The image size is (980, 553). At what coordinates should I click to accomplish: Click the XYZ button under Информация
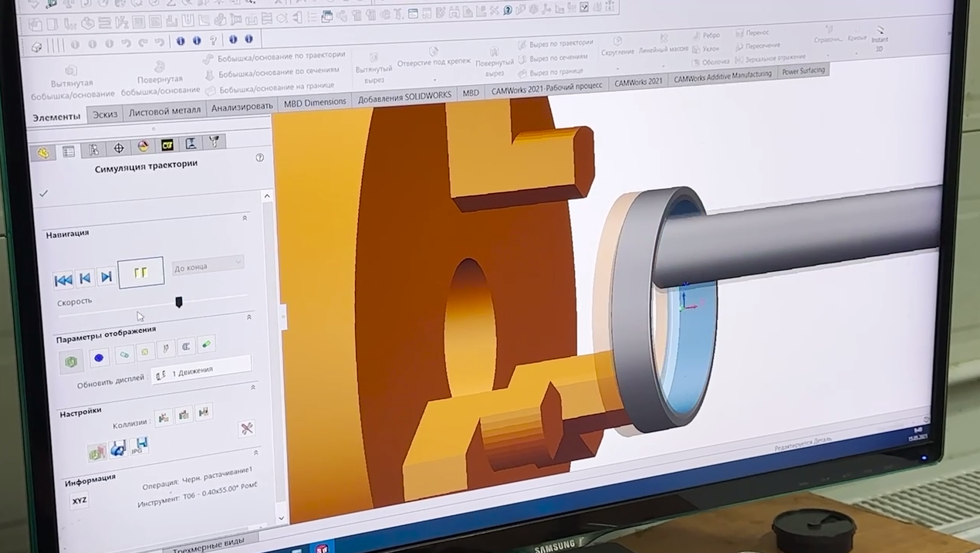(x=81, y=500)
